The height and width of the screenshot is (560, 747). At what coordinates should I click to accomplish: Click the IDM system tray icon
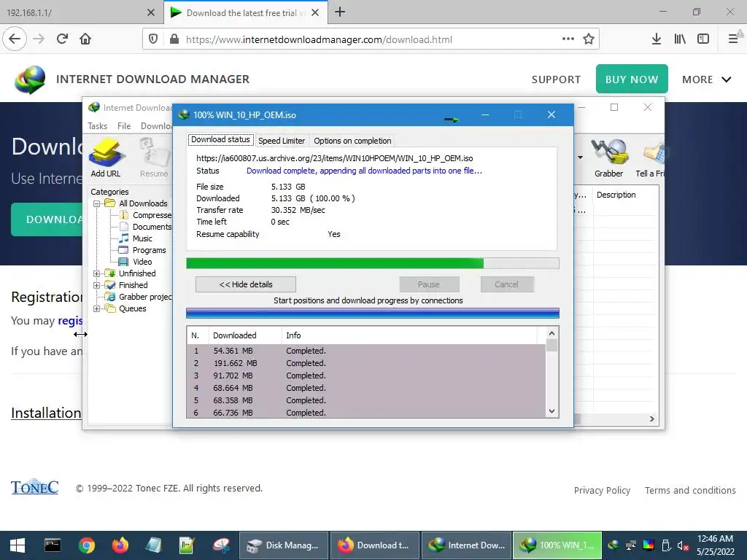[x=614, y=545]
